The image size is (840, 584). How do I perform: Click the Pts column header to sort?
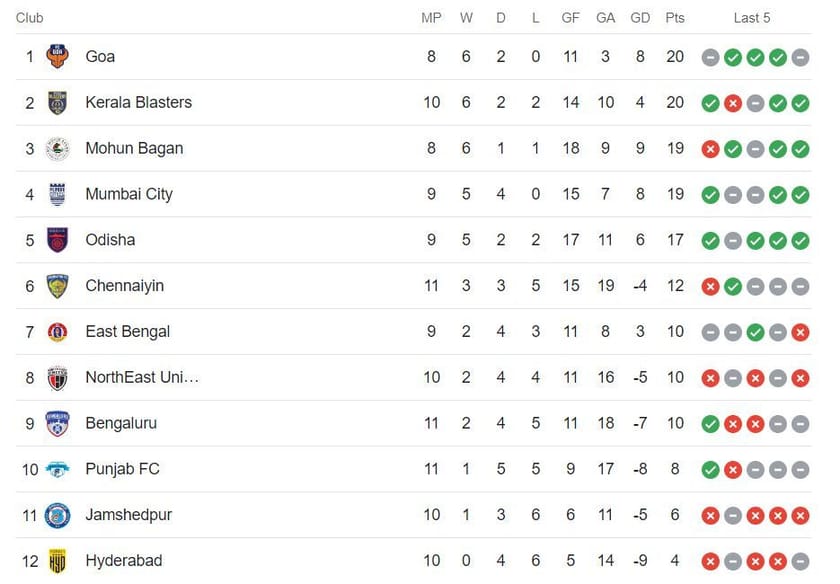(674, 17)
